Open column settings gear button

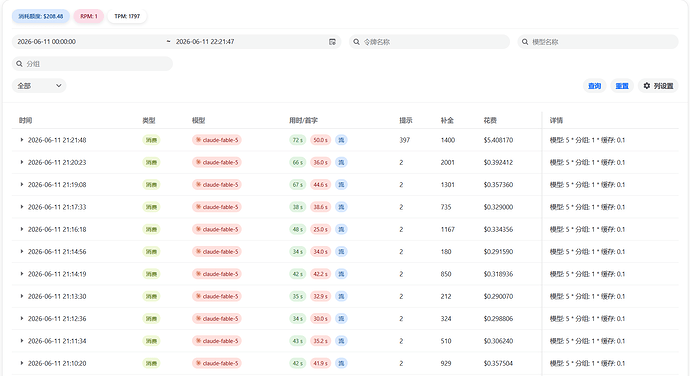click(x=658, y=86)
